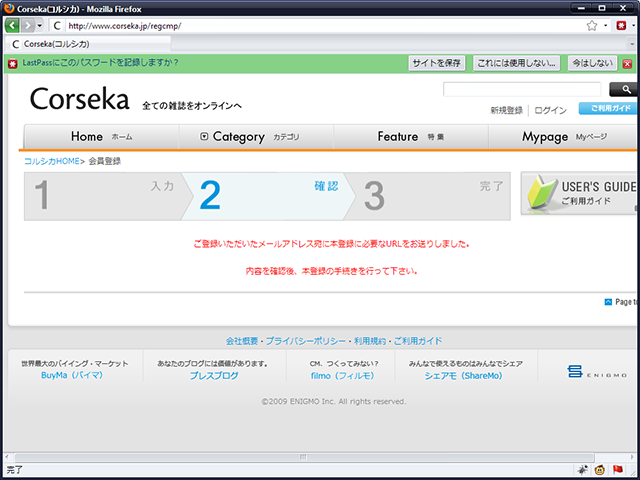
Task: Click the ©2009 ENIGMO Inc. copyright text
Action: (x=334, y=402)
